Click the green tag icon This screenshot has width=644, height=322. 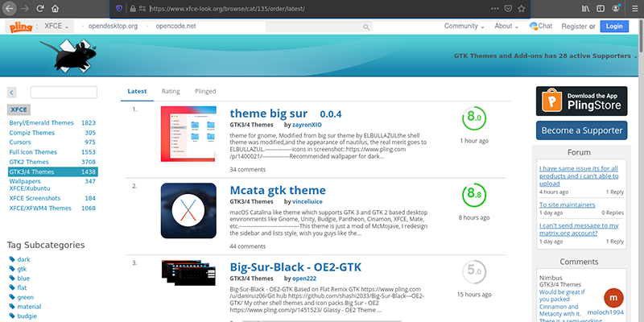(12, 297)
